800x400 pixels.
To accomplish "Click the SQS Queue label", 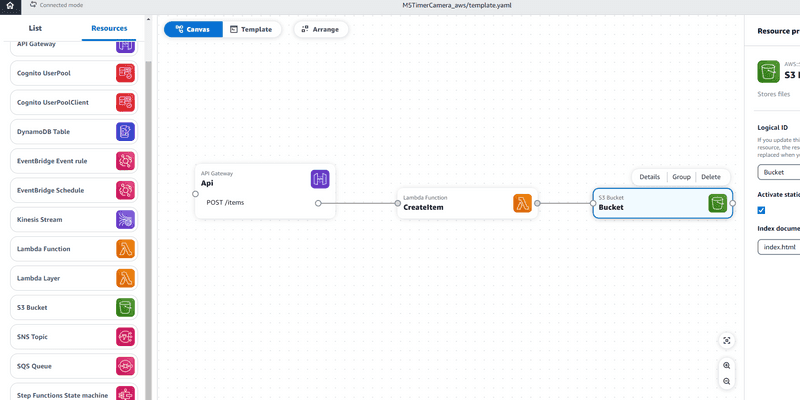I will [x=34, y=366].
